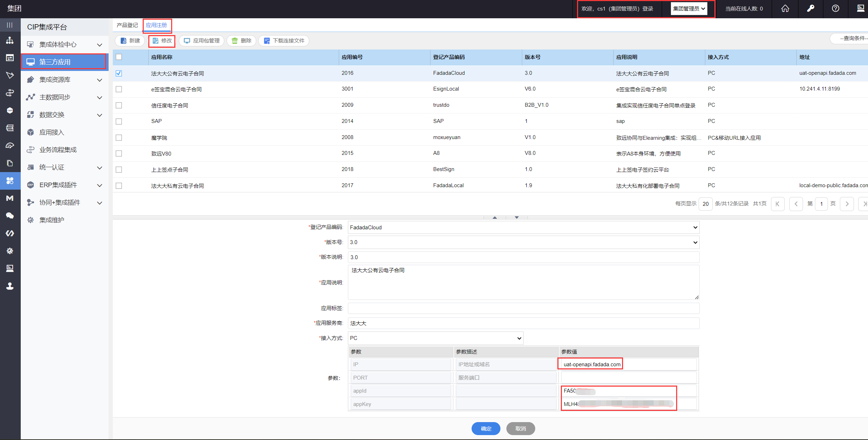Toggle the select-all header checkbox
The image size is (868, 440).
[x=119, y=57]
